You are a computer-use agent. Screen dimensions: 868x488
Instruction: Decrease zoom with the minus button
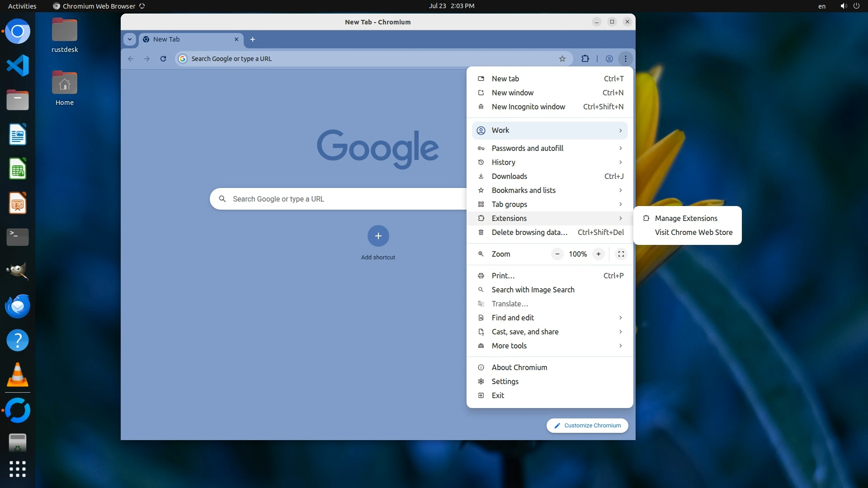point(557,254)
